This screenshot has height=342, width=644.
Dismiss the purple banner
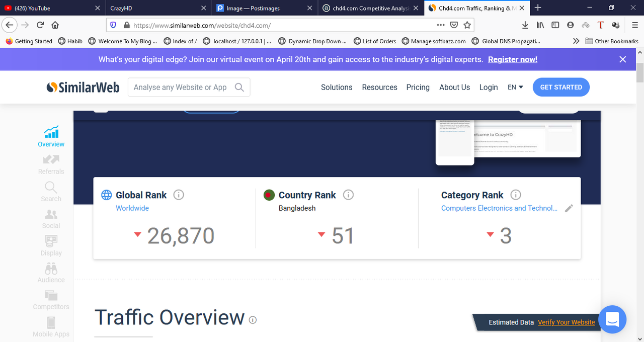point(623,59)
